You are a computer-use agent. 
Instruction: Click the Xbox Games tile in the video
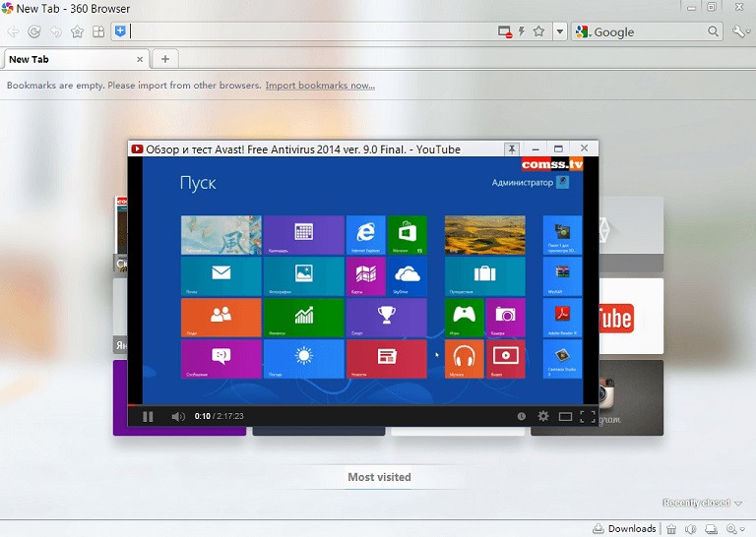coord(465,318)
